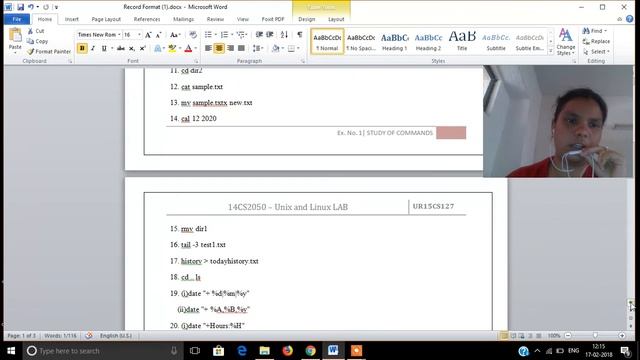Activate the Format Painter tool
The height and width of the screenshot is (360, 640).
(x=49, y=51)
